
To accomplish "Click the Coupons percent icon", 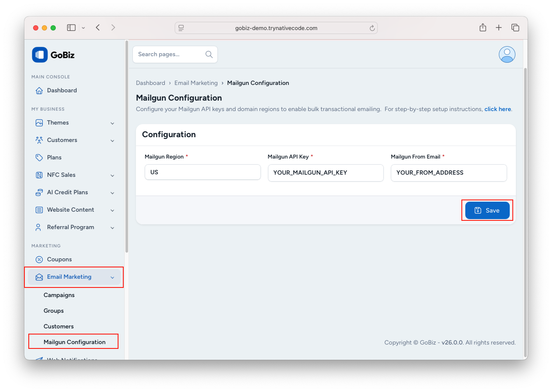I will point(39,260).
